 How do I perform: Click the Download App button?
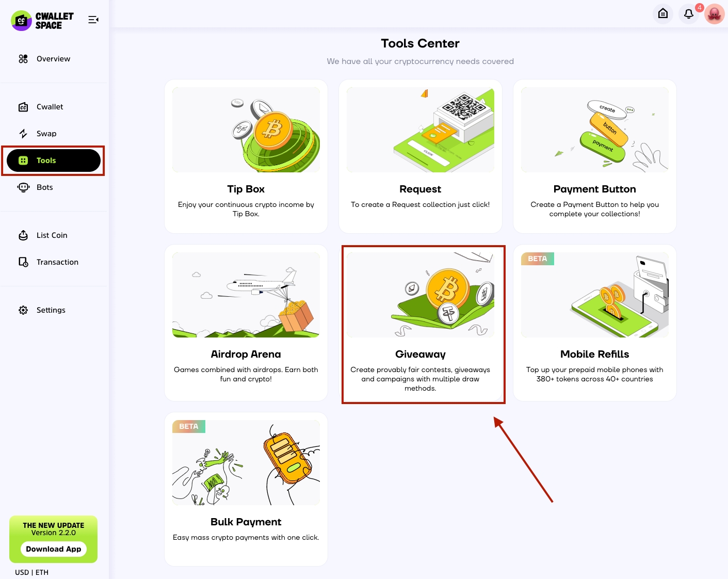point(54,549)
